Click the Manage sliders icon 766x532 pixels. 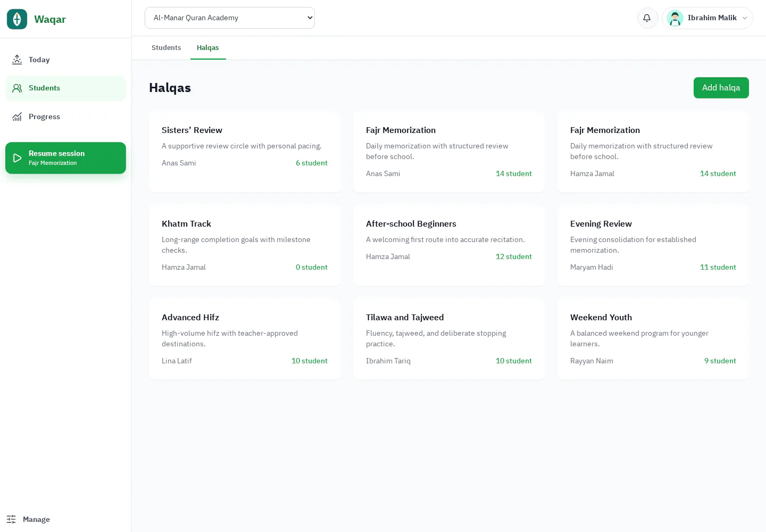pyautogui.click(x=11, y=519)
